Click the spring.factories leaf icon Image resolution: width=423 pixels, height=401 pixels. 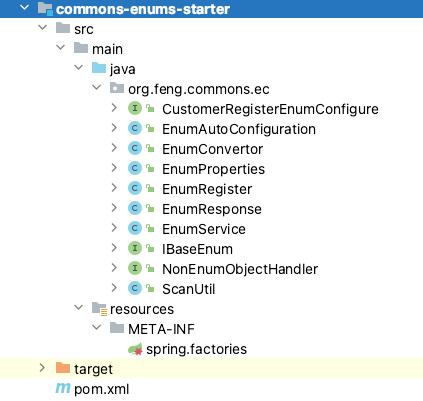(x=136, y=349)
